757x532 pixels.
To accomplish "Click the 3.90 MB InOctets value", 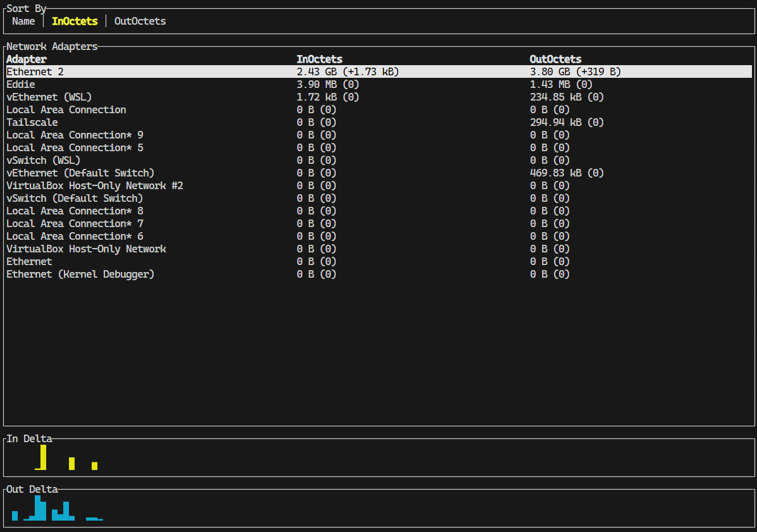I will point(328,85).
